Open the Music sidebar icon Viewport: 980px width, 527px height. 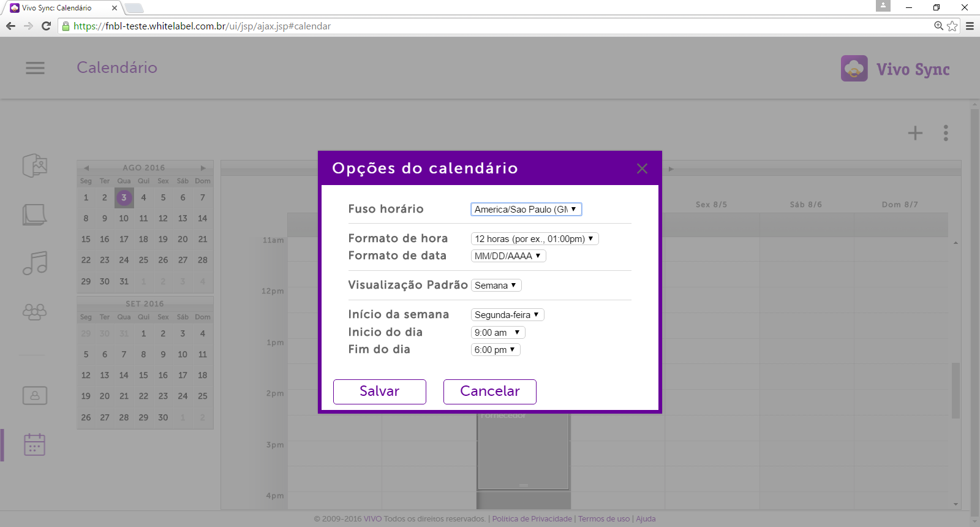coord(35,263)
